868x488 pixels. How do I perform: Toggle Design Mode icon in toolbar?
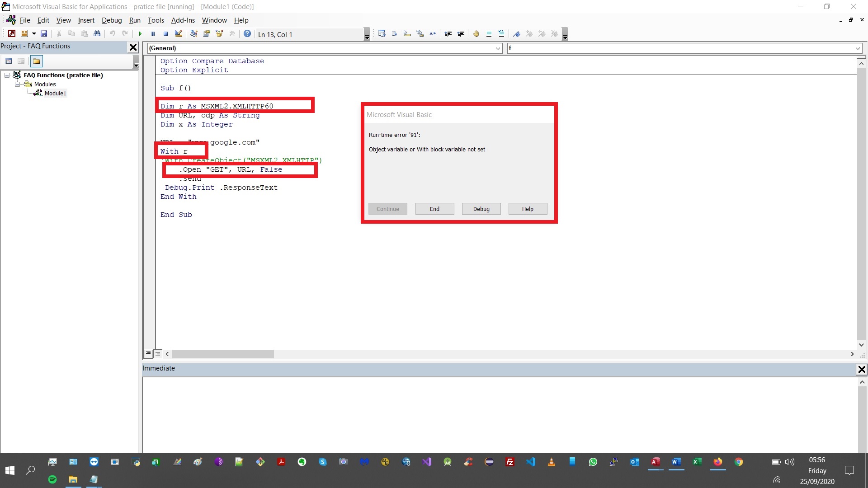[179, 34]
